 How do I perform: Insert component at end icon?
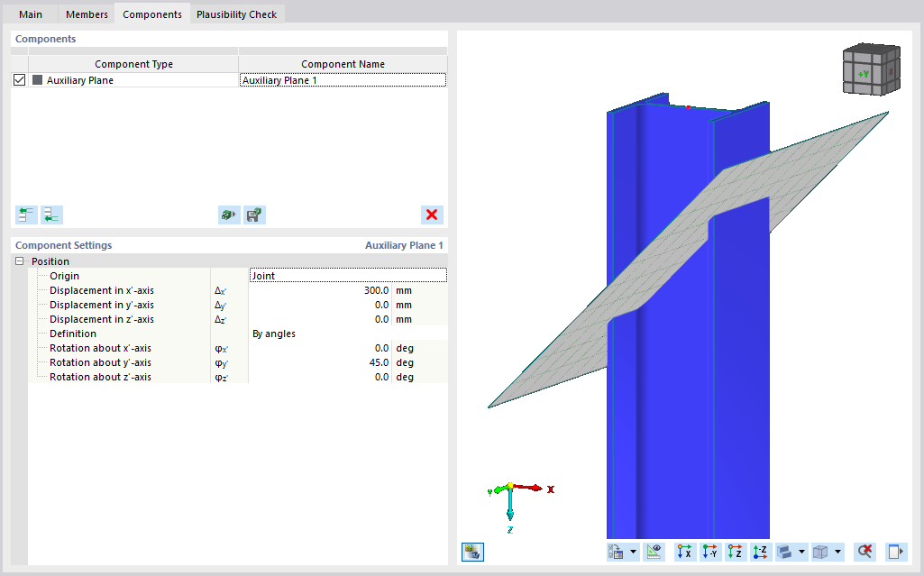(x=52, y=215)
